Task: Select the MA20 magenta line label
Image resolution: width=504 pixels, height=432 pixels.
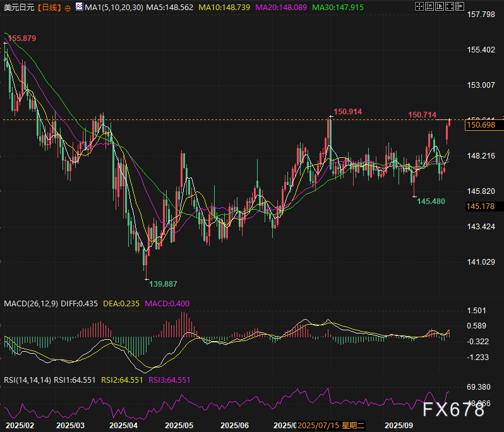Action: tap(280, 8)
